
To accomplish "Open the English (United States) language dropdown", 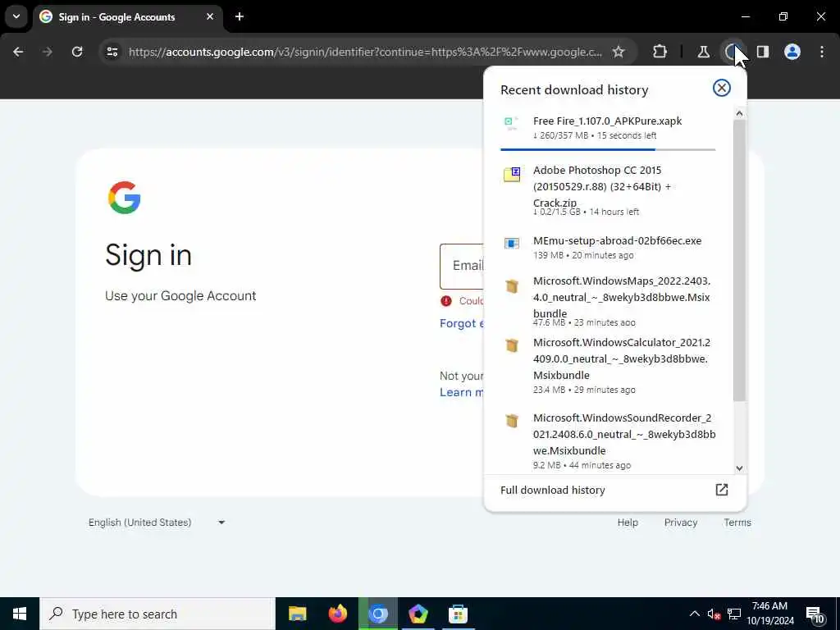I will [157, 523].
